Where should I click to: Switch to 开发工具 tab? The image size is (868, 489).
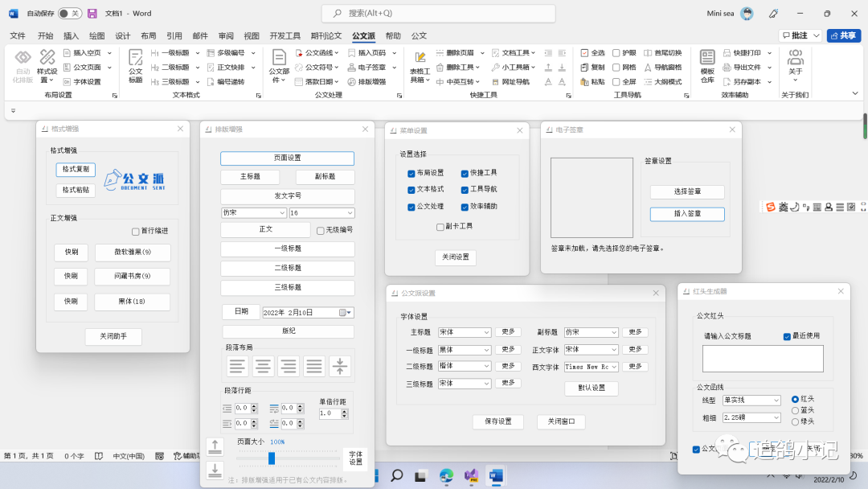pos(285,35)
